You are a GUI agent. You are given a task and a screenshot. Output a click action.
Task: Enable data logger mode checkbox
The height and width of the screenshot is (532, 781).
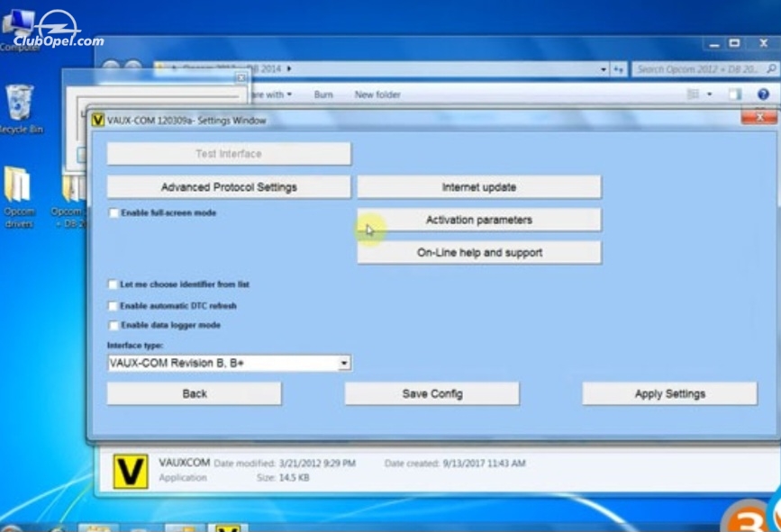click(114, 326)
